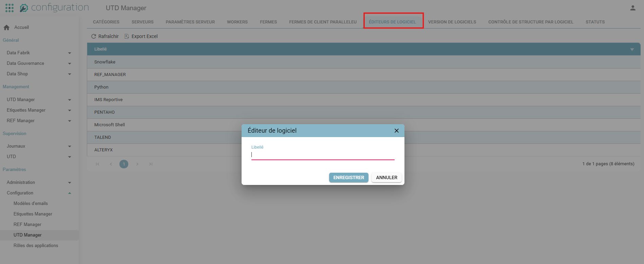The width and height of the screenshot is (644, 264).
Task: Collapse the Configuration menu arrow
Action: 70,193
